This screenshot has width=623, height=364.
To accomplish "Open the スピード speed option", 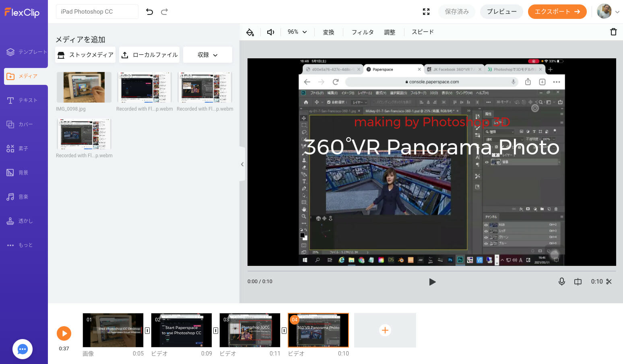I will point(423,32).
